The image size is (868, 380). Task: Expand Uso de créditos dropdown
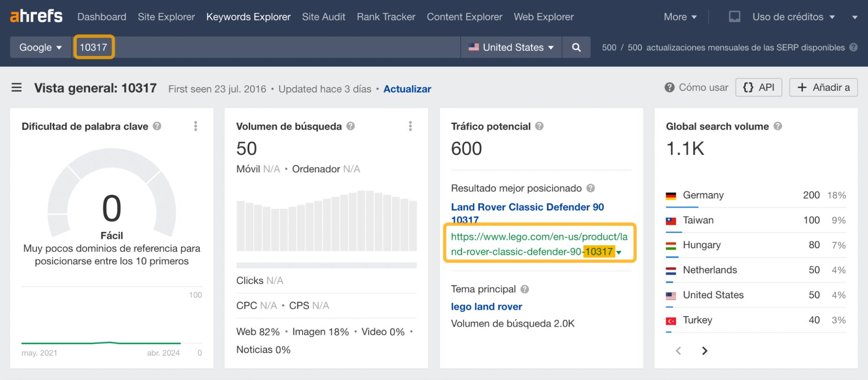pos(793,17)
